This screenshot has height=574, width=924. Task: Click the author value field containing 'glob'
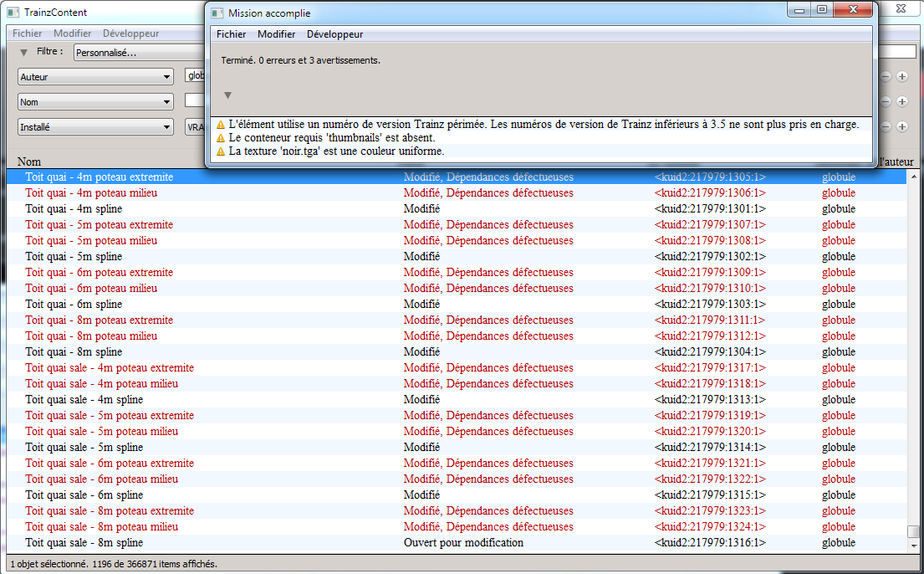point(195,76)
